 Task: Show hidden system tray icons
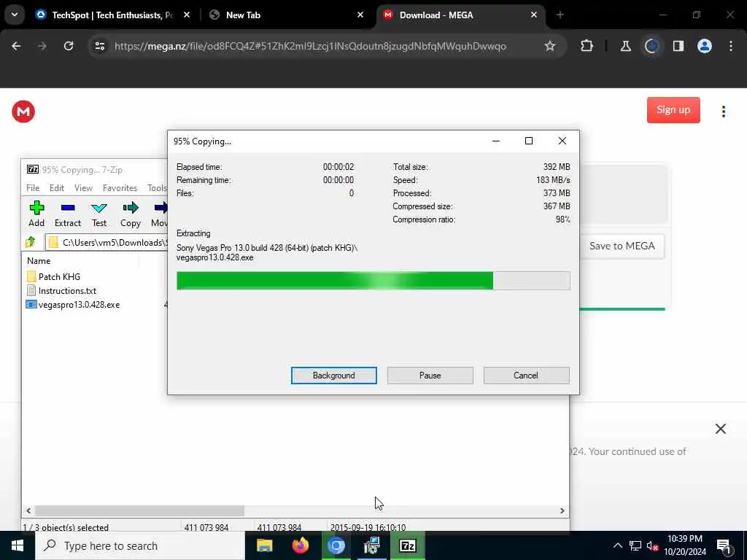[x=617, y=545]
